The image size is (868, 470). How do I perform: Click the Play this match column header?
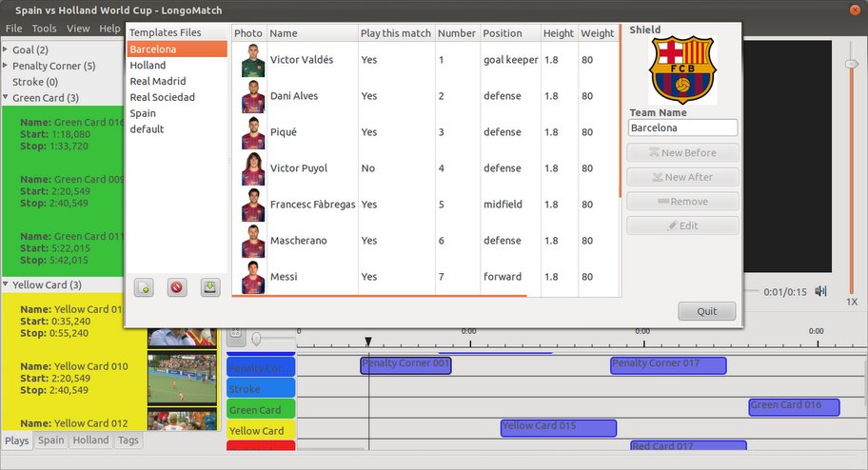coord(396,33)
